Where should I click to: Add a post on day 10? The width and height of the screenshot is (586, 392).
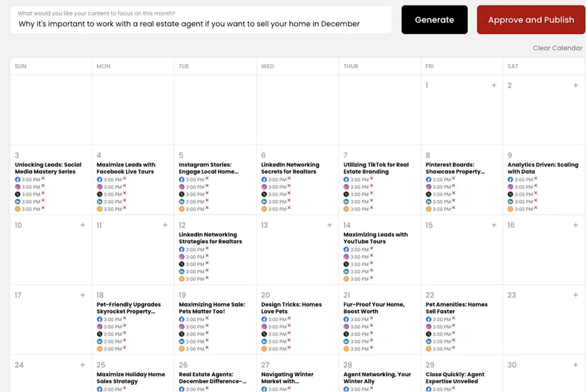click(82, 225)
